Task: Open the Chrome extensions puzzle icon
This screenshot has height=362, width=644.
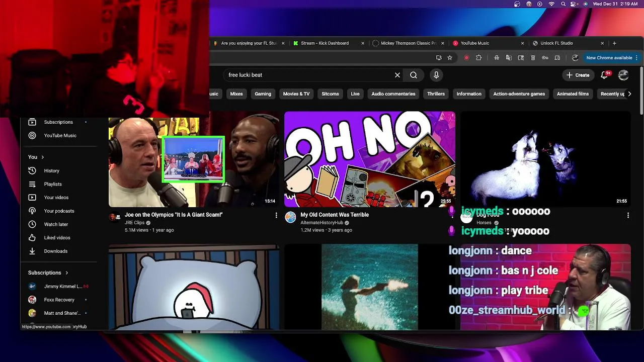Action: 479,58
